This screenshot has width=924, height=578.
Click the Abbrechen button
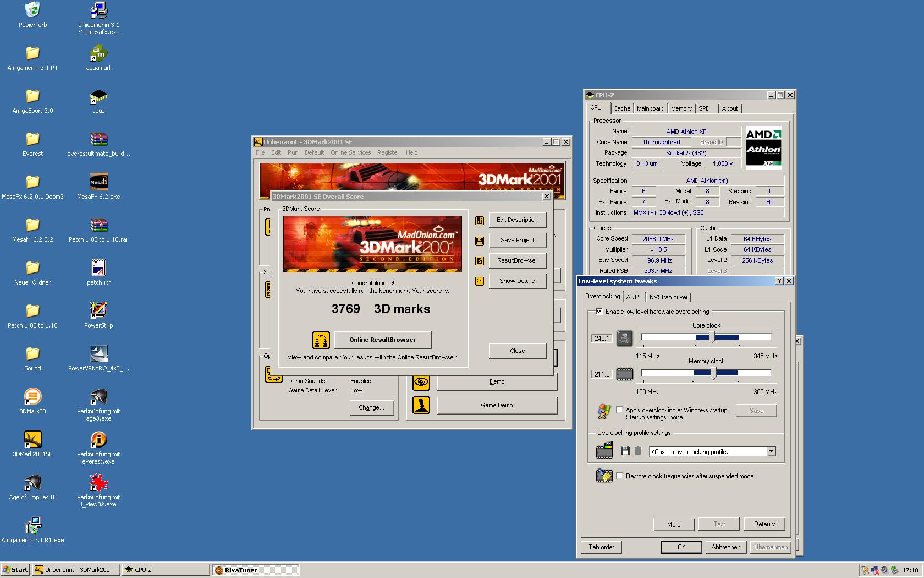[x=726, y=547]
